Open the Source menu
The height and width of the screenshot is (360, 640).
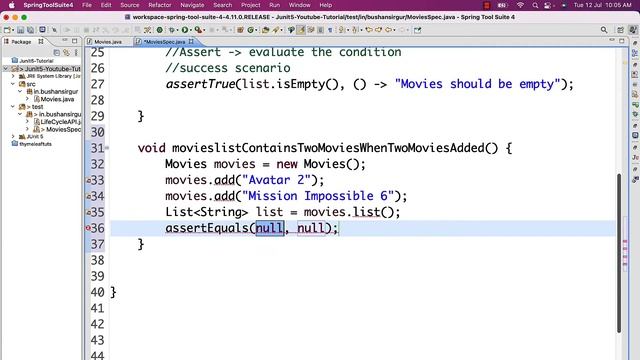click(130, 5)
